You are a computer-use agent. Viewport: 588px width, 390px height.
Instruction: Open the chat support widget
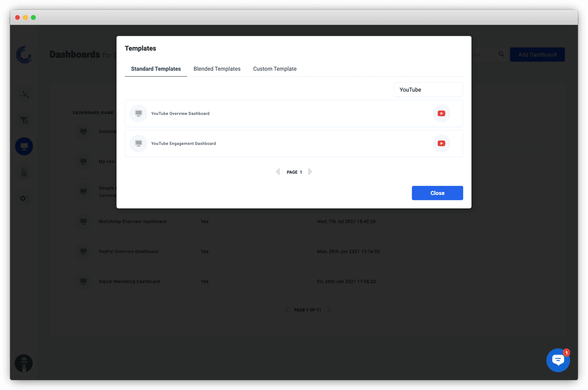click(x=558, y=360)
